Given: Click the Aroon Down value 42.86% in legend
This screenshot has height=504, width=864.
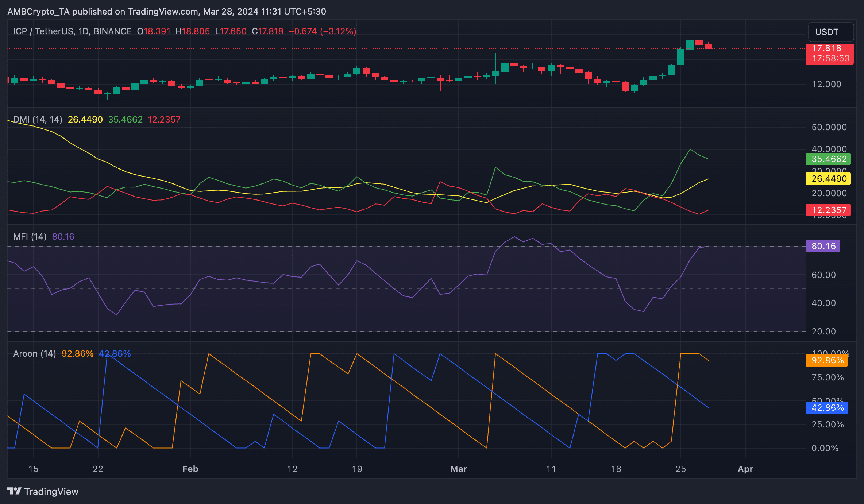Looking at the screenshot, I should (115, 354).
